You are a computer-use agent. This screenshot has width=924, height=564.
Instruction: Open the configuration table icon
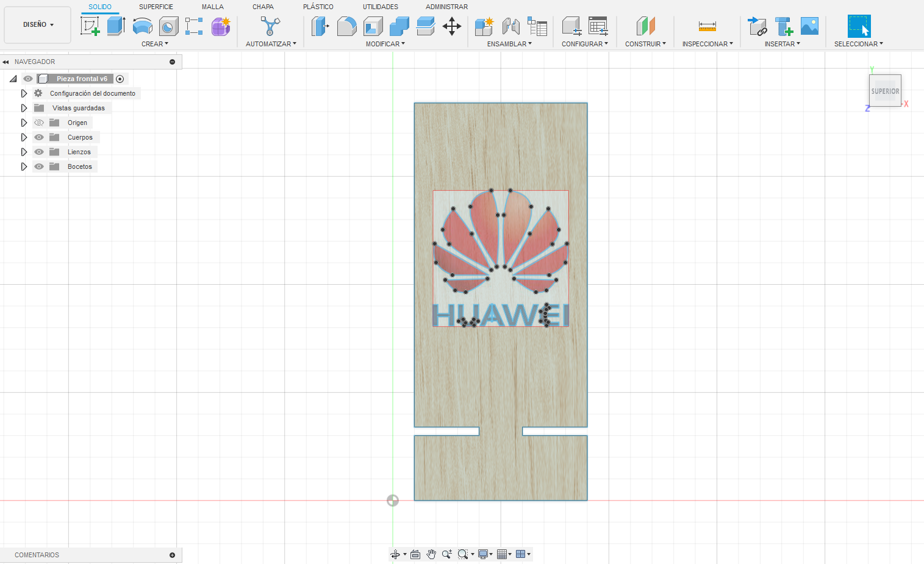pos(598,26)
